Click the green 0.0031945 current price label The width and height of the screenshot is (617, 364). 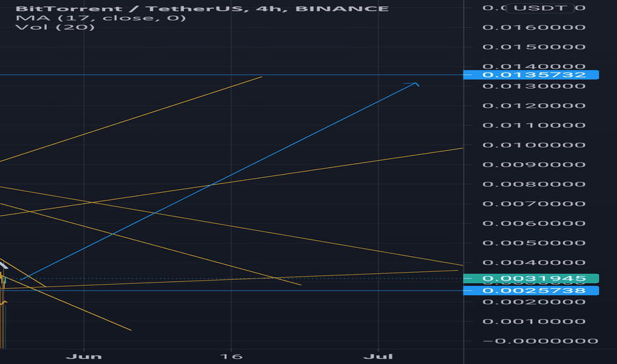[531, 279]
